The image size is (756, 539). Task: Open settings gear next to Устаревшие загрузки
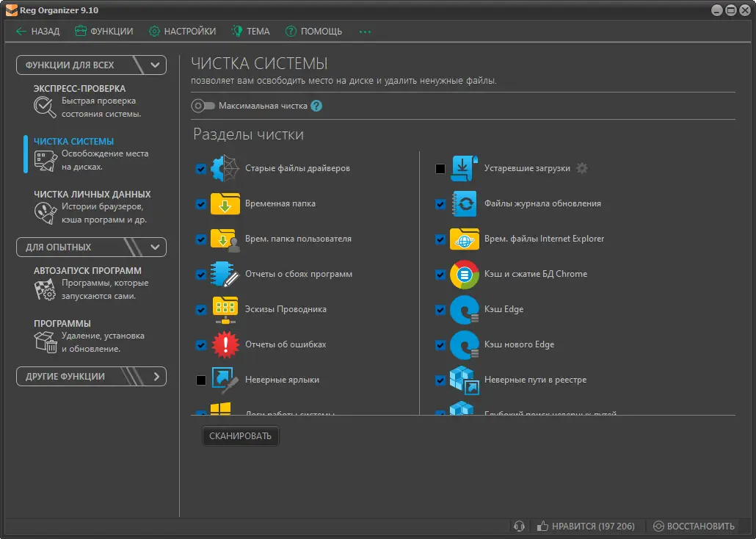pos(582,168)
